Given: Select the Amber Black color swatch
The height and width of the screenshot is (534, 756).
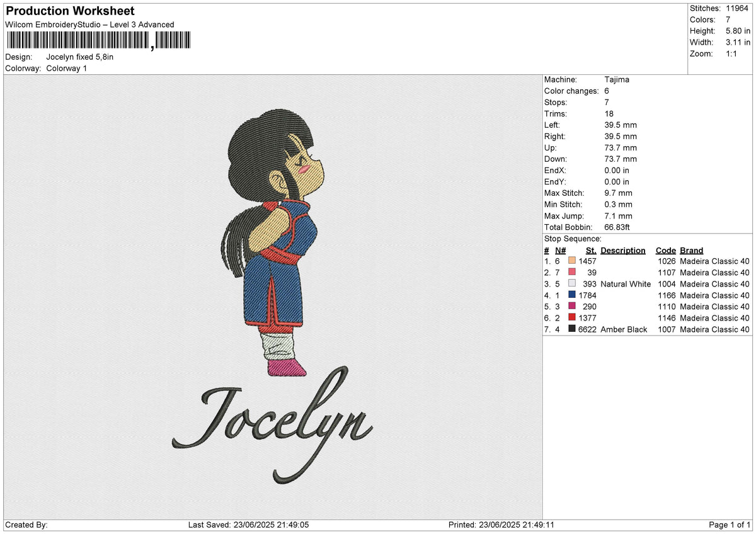Looking at the screenshot, I should (572, 329).
